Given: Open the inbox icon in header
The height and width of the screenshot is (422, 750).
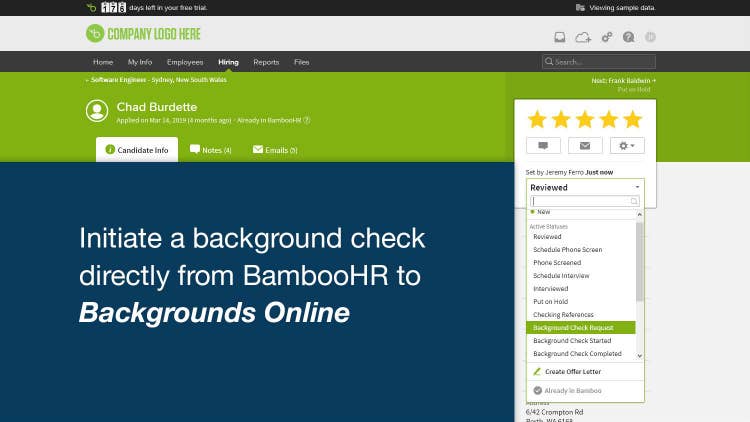Looking at the screenshot, I should point(560,37).
